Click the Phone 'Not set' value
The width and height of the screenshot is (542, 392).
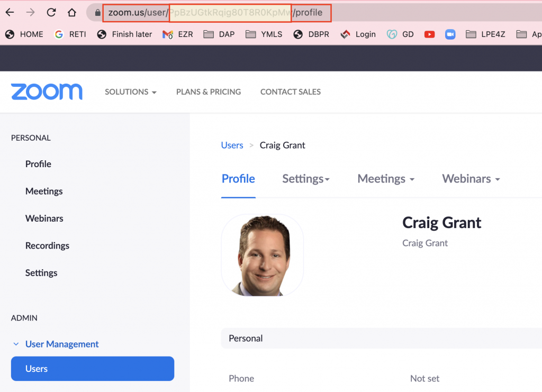coord(424,379)
